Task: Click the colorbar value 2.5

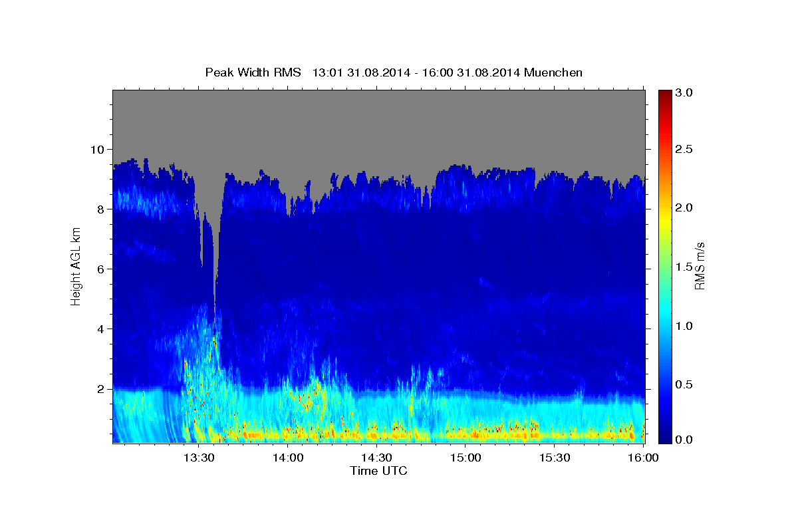Action: tap(684, 149)
